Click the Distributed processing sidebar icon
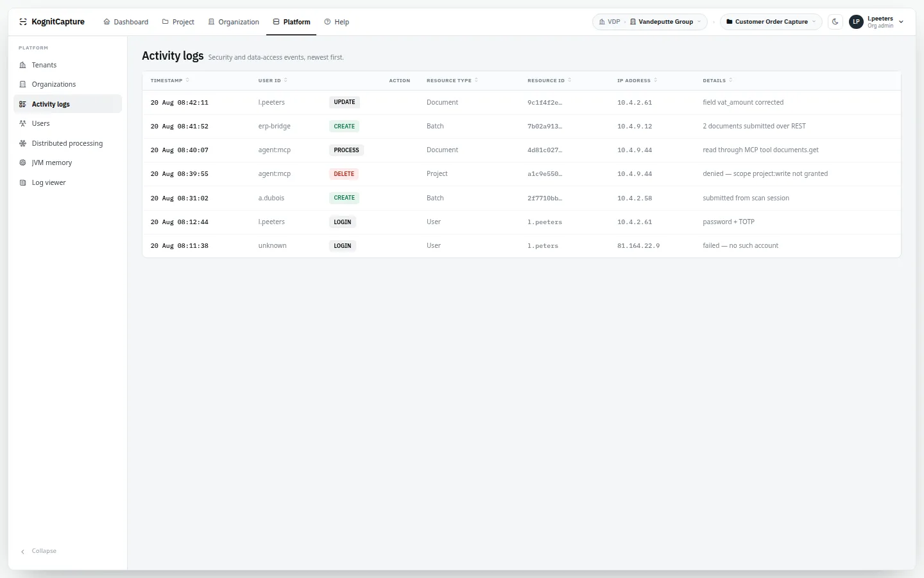Image resolution: width=924 pixels, height=578 pixels. (x=23, y=143)
